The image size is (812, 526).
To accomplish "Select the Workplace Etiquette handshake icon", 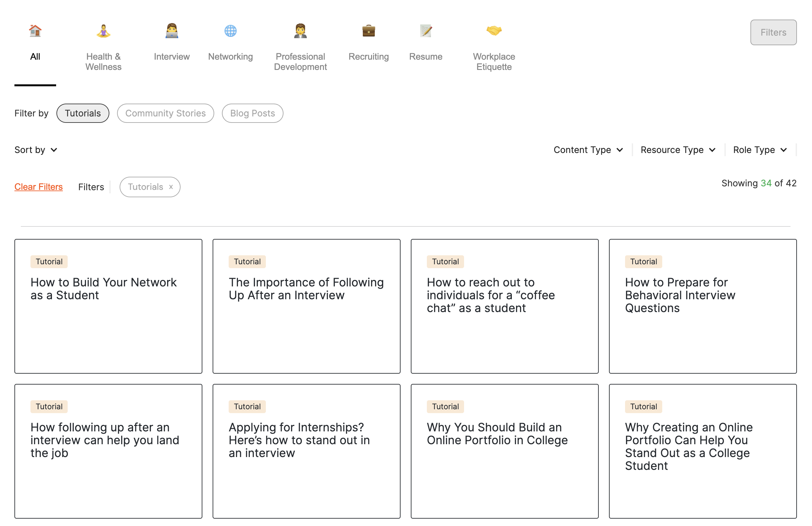I will 494,31.
